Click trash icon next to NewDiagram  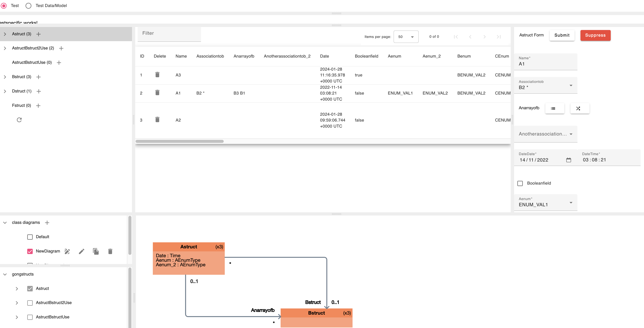tap(110, 251)
